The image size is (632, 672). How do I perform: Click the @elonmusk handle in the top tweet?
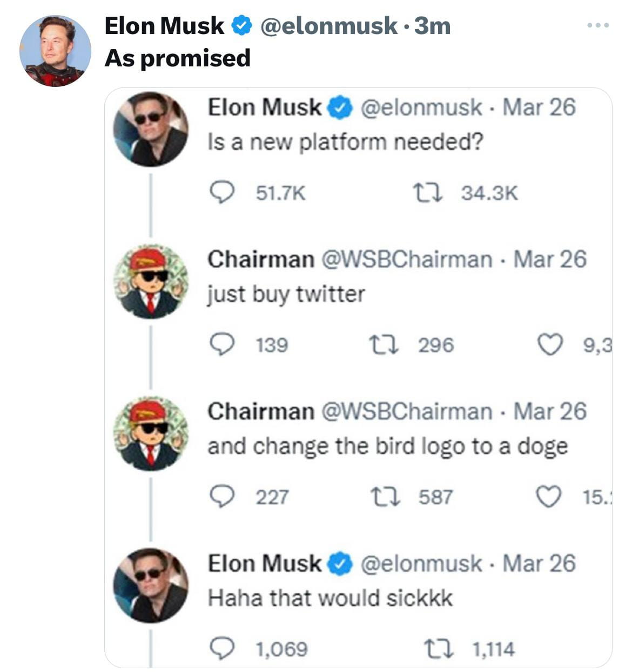tap(328, 25)
